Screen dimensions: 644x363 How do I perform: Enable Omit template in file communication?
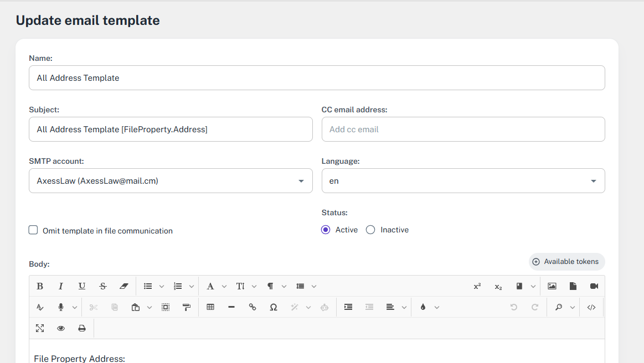tap(33, 230)
